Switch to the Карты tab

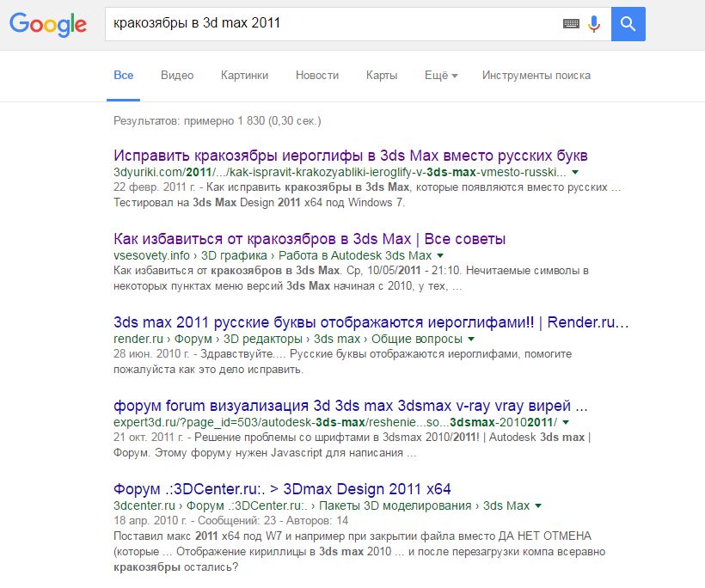click(382, 75)
